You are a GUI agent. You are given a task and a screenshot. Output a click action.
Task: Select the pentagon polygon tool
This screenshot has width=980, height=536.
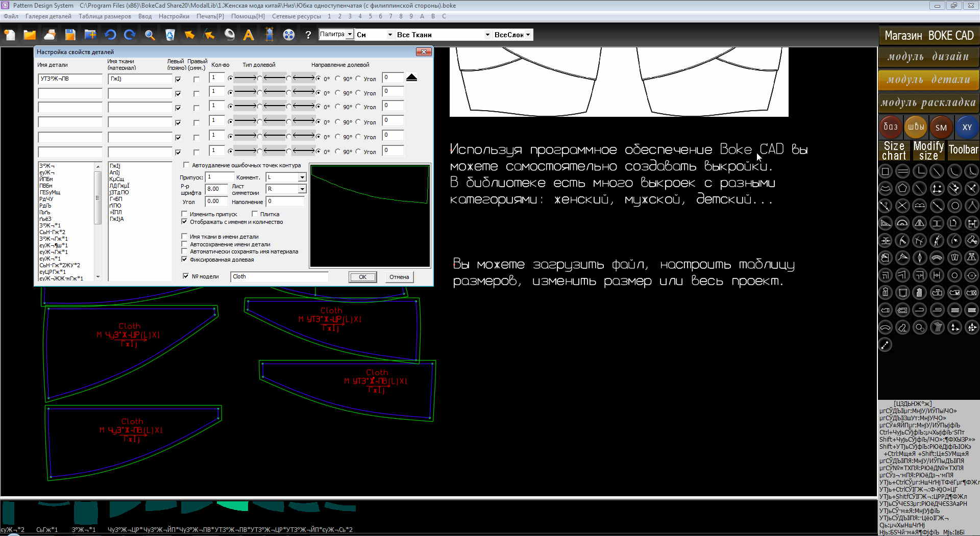point(902,189)
